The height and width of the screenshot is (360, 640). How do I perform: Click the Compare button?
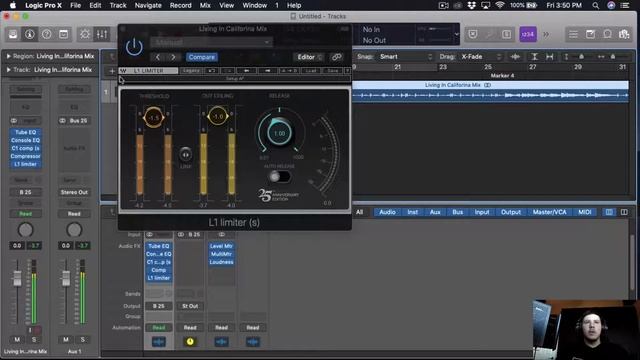[x=202, y=57]
